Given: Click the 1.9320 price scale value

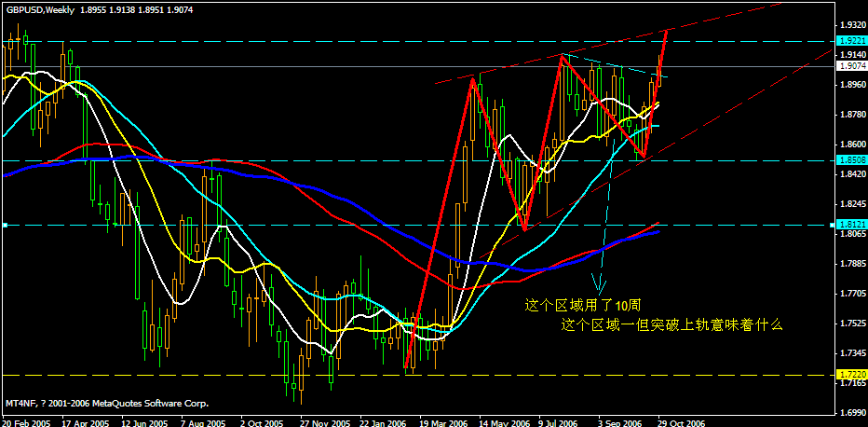Looking at the screenshot, I should (x=851, y=25).
